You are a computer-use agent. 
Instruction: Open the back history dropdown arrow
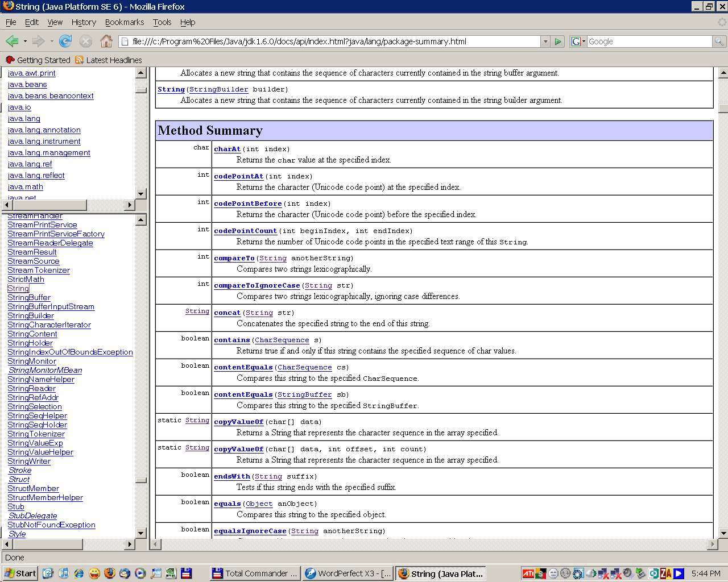pos(24,41)
